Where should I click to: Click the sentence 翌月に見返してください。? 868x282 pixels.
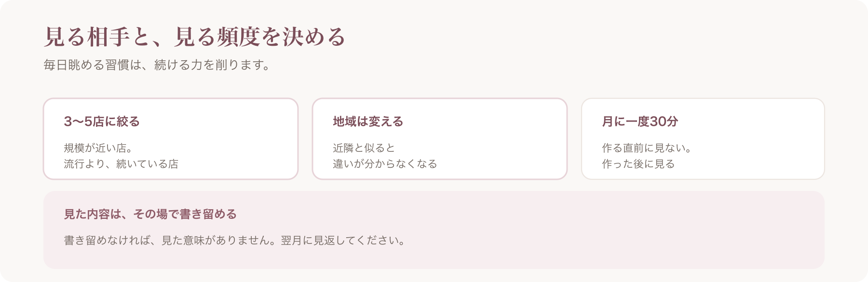point(343,240)
